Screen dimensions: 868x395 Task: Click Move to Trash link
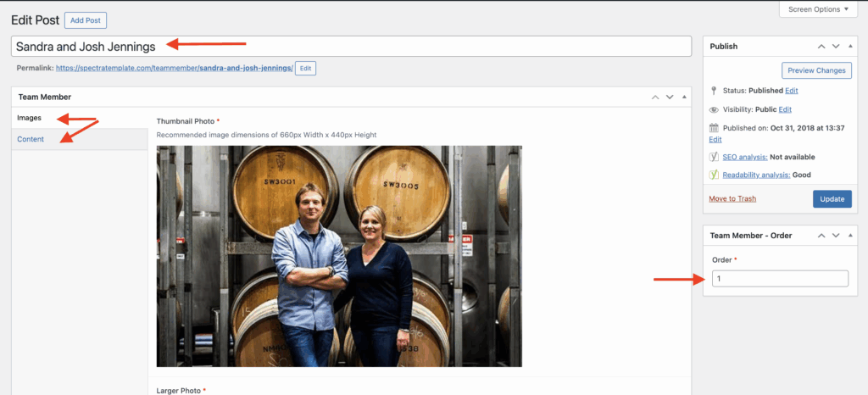coord(732,199)
